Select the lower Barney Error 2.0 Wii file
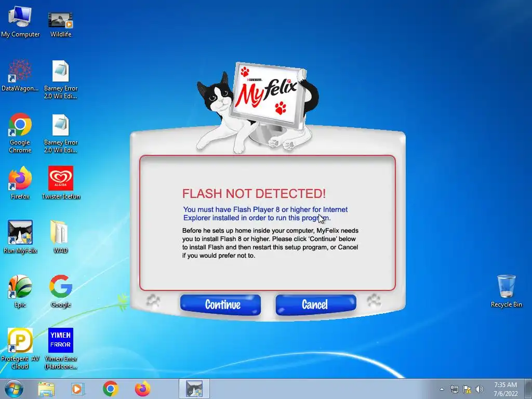The image size is (532, 399). (x=61, y=134)
